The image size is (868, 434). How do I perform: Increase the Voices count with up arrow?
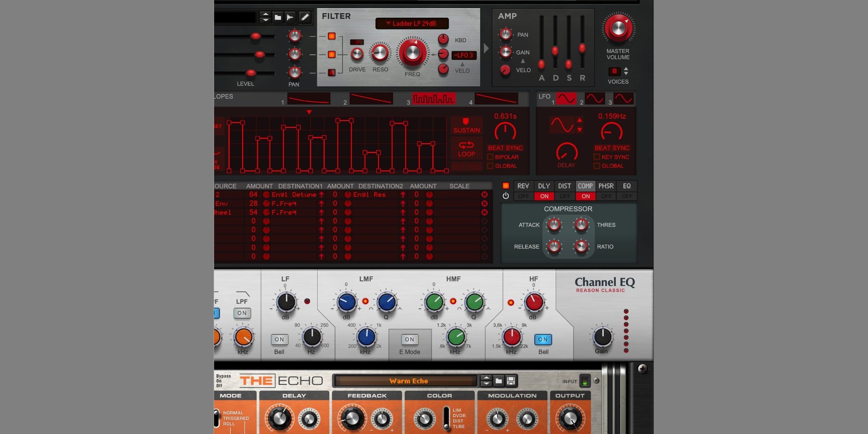pyautogui.click(x=626, y=69)
